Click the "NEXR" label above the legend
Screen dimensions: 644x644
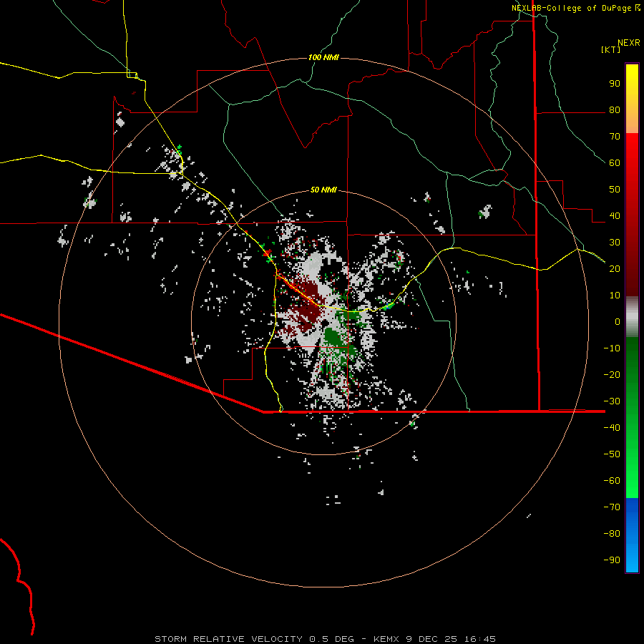click(x=629, y=43)
